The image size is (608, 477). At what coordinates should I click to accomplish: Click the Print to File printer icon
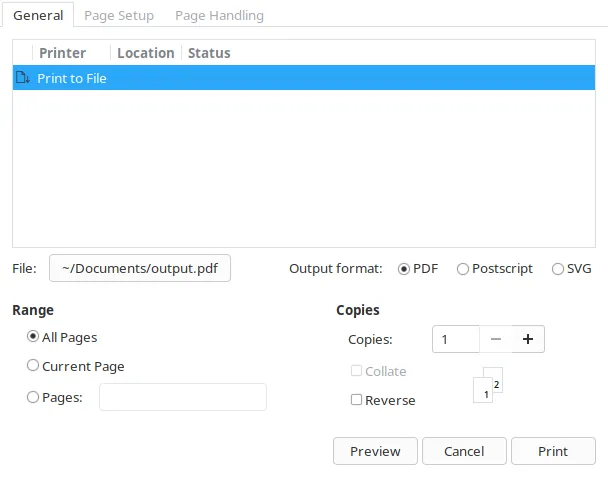[23, 78]
